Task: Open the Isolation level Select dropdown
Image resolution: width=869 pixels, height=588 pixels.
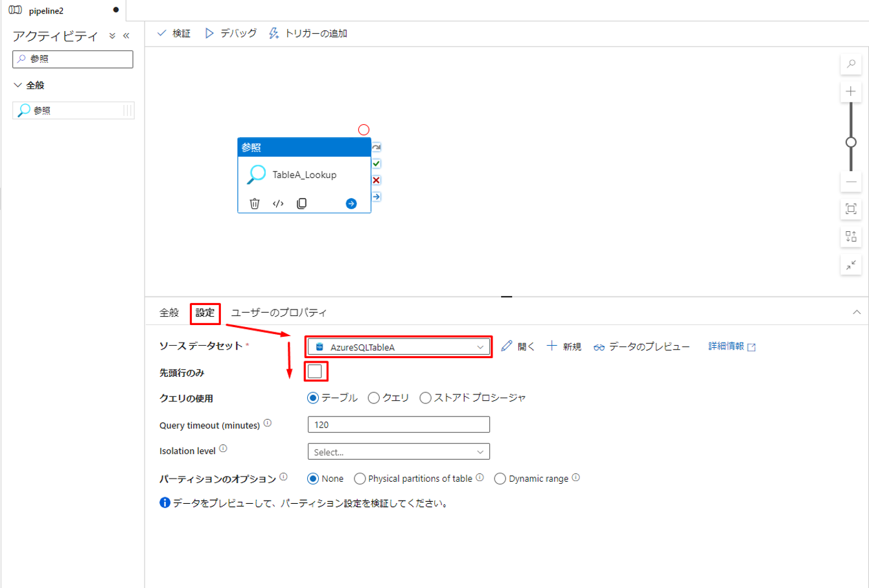Action: pyautogui.click(x=399, y=451)
